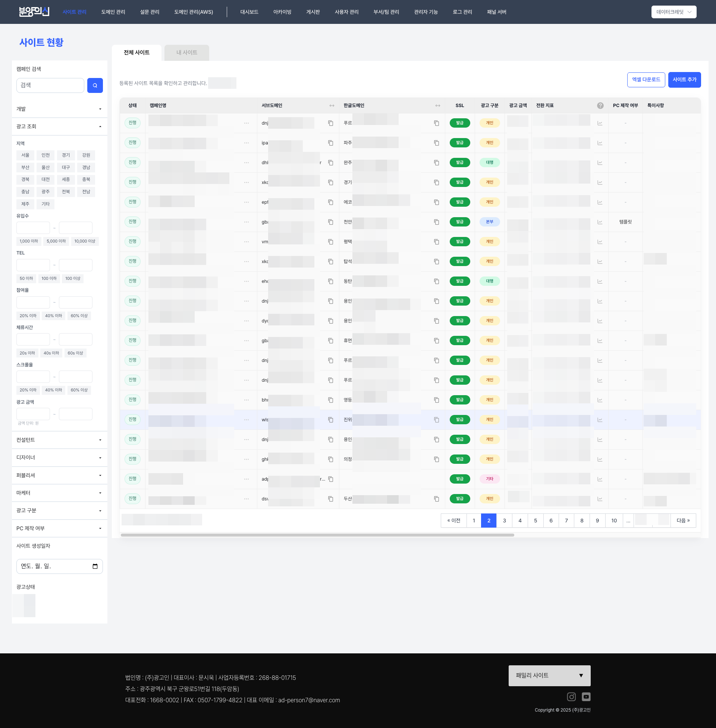Open three-dots menu in the first campaign row
The image size is (716, 728).
click(x=246, y=124)
